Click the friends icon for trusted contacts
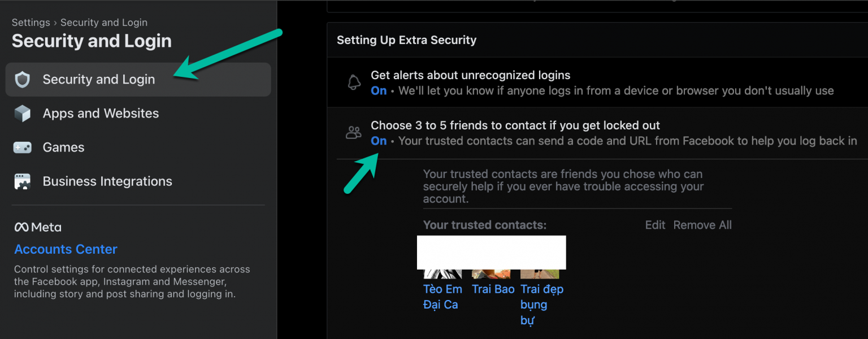This screenshot has width=868, height=339. pos(354,133)
